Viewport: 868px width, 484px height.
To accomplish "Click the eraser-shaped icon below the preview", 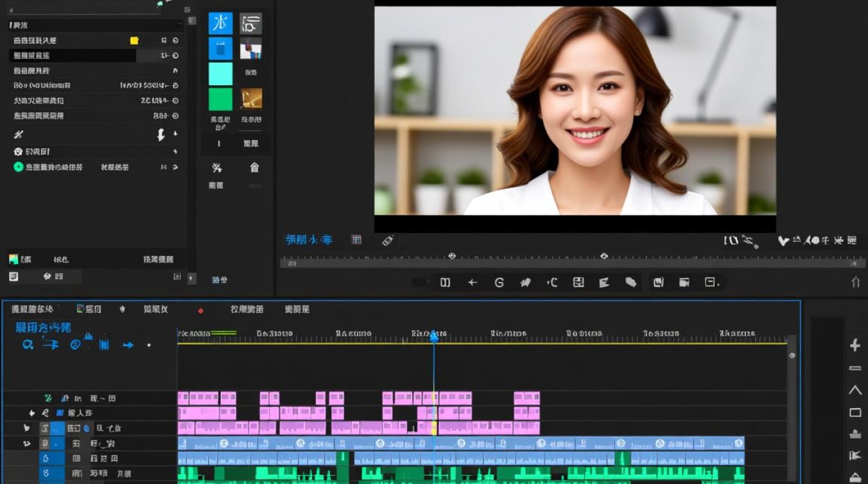I will [x=387, y=240].
